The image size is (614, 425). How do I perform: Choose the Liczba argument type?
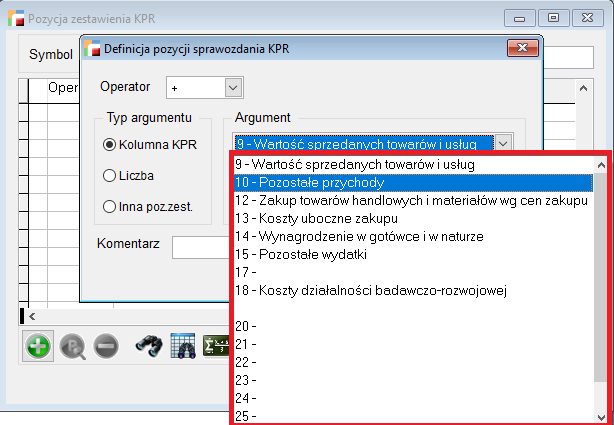pos(110,175)
